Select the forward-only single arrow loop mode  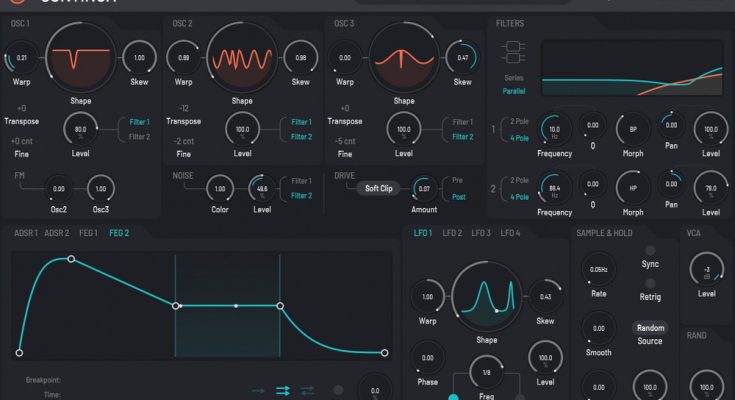point(259,390)
